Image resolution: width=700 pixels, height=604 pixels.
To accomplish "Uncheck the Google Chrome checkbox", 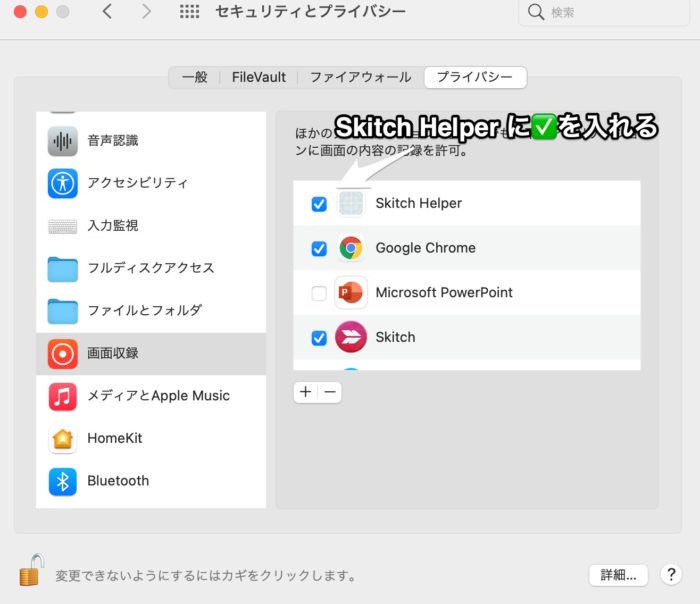I will 319,249.
